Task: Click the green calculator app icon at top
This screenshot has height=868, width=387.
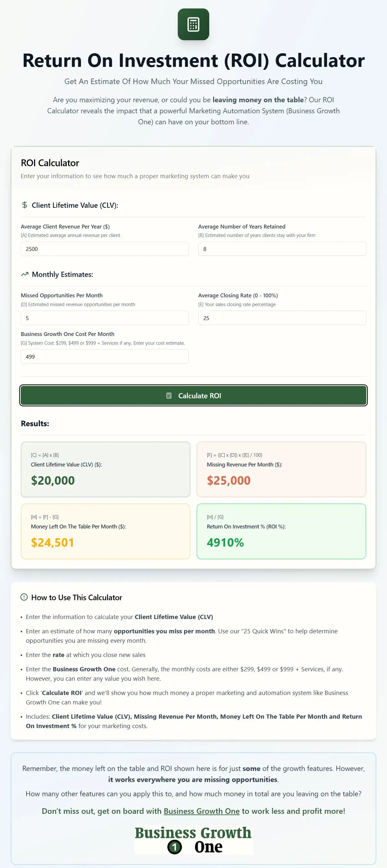Action: (193, 24)
